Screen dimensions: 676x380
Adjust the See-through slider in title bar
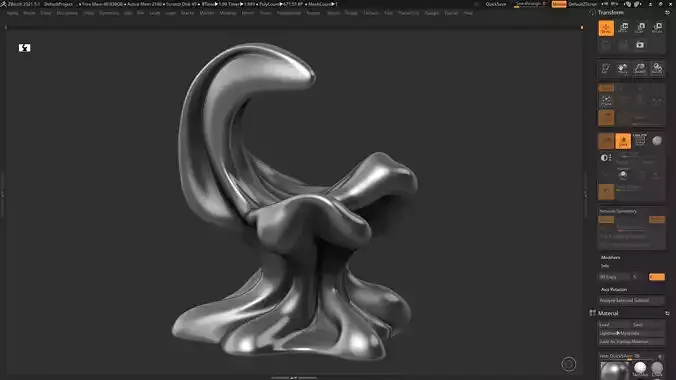point(531,4)
